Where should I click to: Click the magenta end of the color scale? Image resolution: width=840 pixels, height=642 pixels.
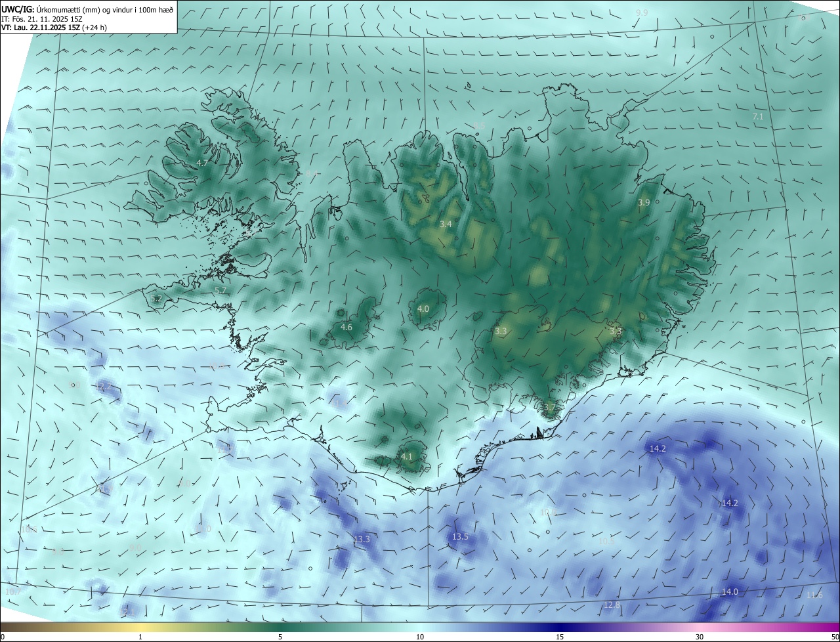point(835,627)
